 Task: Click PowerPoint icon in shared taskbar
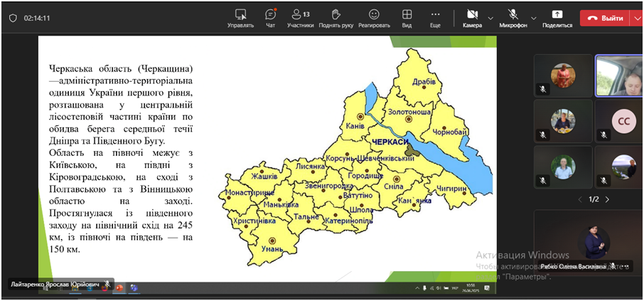pos(119,288)
